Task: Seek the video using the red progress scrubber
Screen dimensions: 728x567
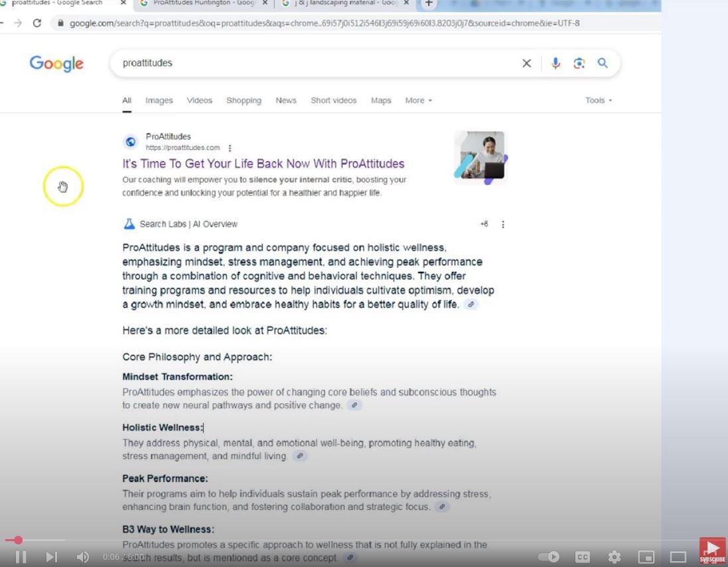Action: click(18, 540)
